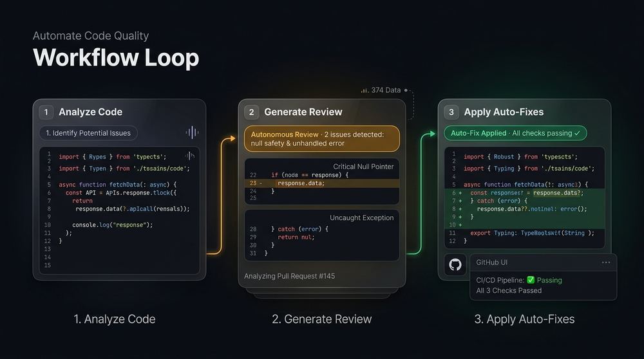The height and width of the screenshot is (359, 644).
Task: Open the Critical Null Pointer issue card
Action: [321, 181]
